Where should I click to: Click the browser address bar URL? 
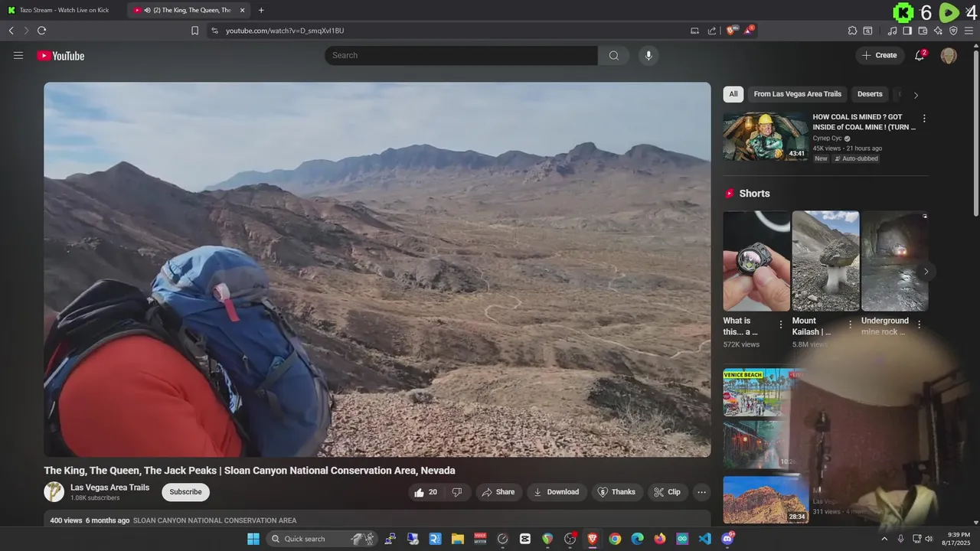click(285, 31)
